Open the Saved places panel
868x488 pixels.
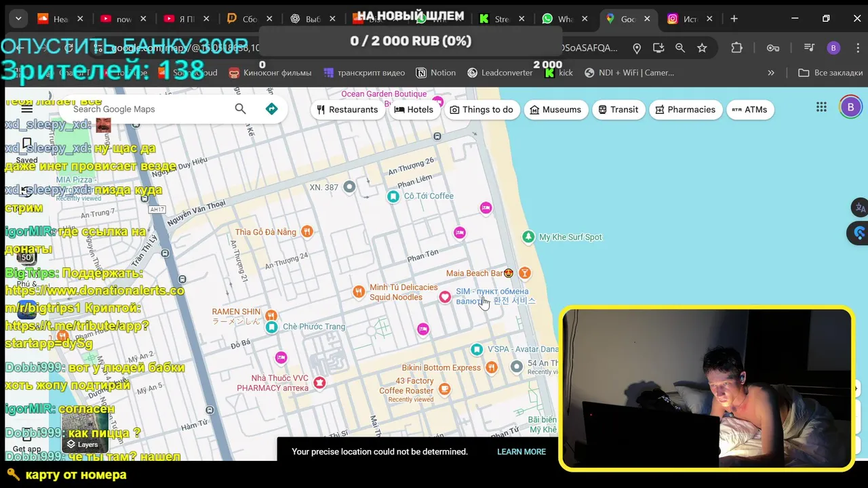pyautogui.click(x=26, y=150)
